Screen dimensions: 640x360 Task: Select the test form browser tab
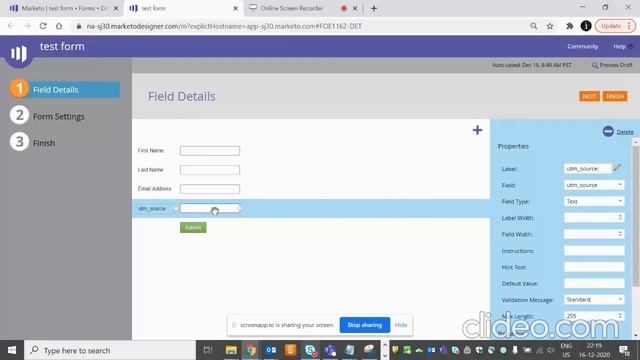pyautogui.click(x=183, y=8)
